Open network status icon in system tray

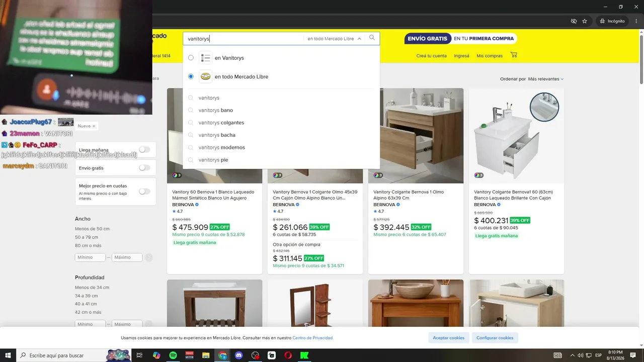589,355
